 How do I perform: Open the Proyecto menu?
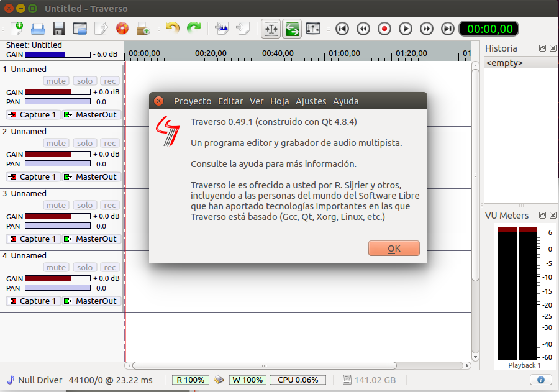(193, 101)
